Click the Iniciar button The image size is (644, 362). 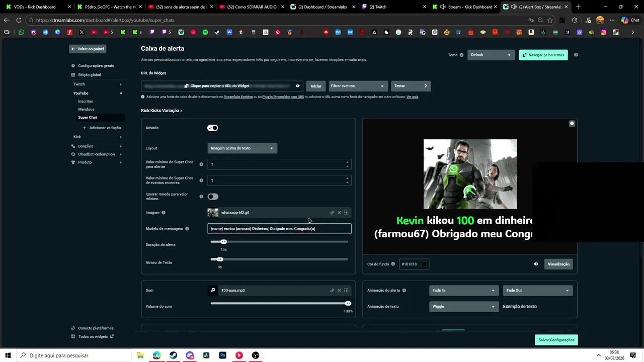315,86
